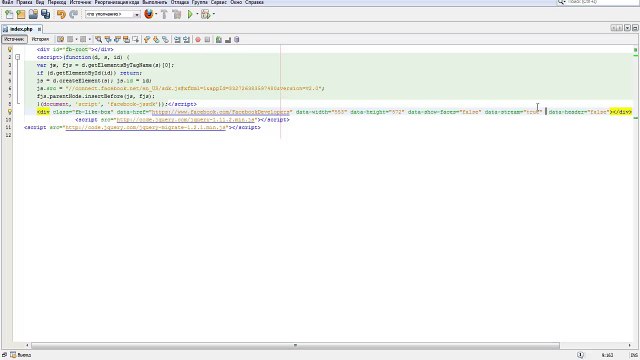Open the Группа menu
Viewport: 640px width, 360px height.
coord(200,2)
